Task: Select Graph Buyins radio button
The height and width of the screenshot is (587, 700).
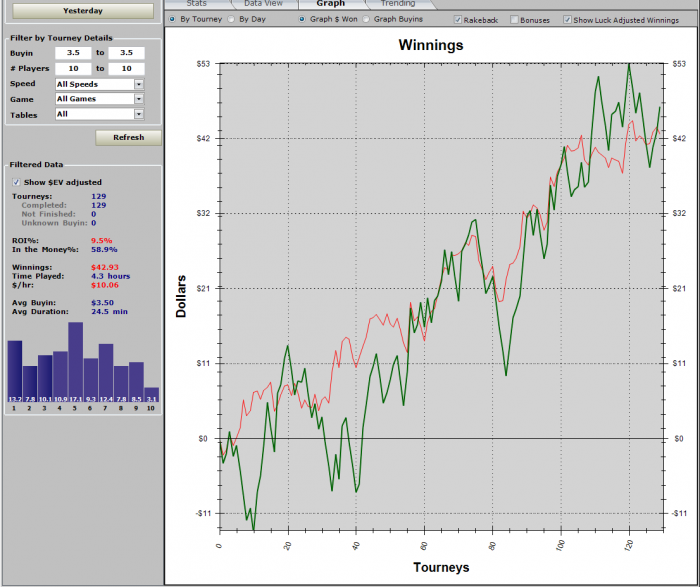Action: (x=366, y=19)
